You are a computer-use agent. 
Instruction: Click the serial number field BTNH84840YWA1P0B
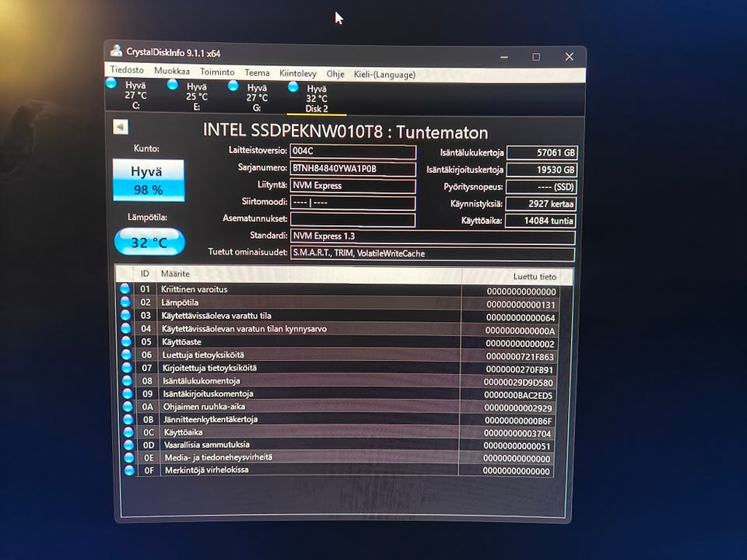pyautogui.click(x=352, y=169)
